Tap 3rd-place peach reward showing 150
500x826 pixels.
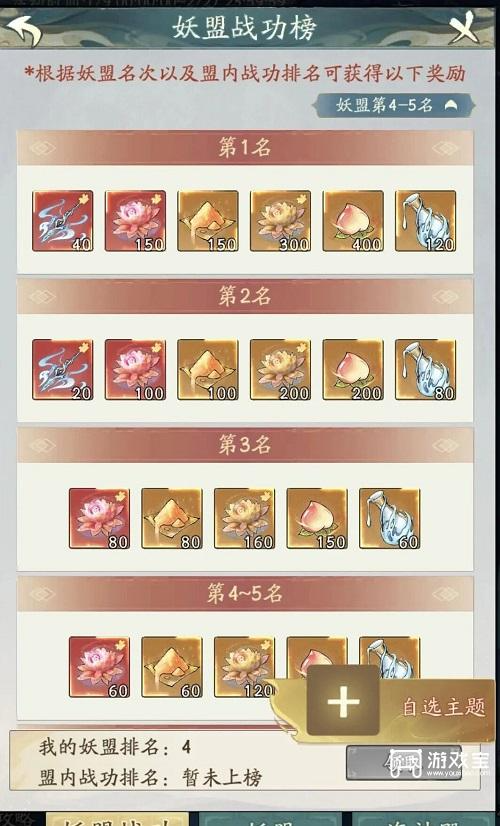317,519
